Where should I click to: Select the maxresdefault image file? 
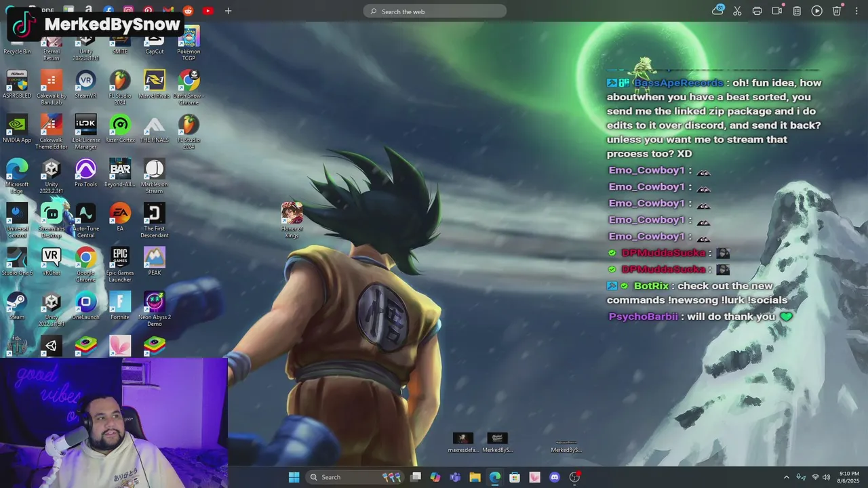[x=463, y=443]
